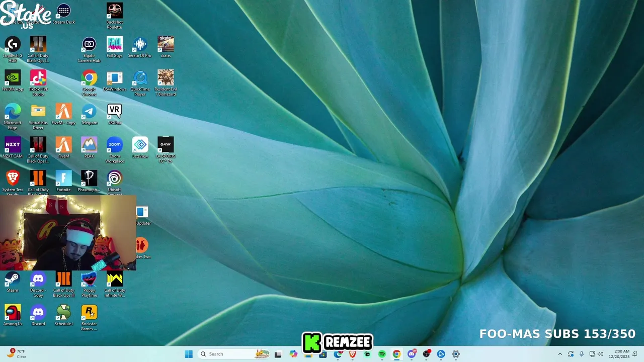This screenshot has height=362, width=644.
Task: Open Spotify from the taskbar
Action: (x=382, y=354)
